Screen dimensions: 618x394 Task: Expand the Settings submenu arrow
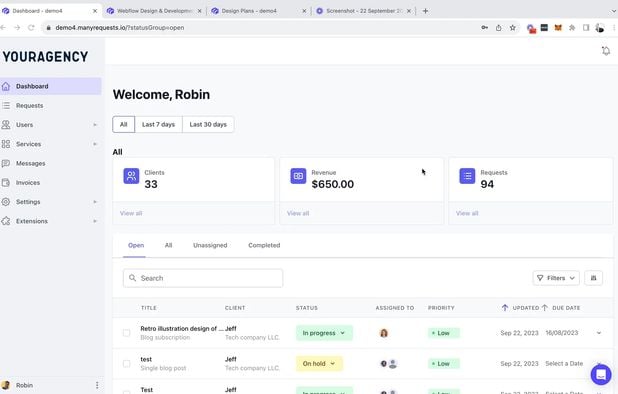pyautogui.click(x=95, y=202)
